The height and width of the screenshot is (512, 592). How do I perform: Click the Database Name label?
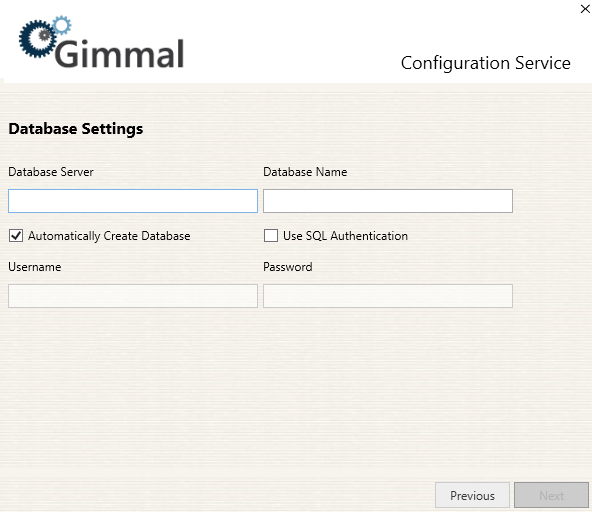click(305, 172)
